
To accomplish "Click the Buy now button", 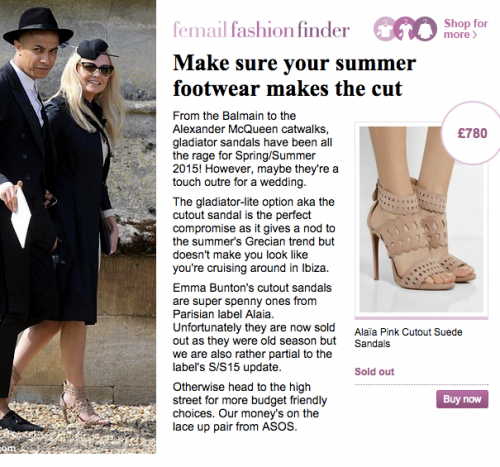I will click(x=462, y=399).
